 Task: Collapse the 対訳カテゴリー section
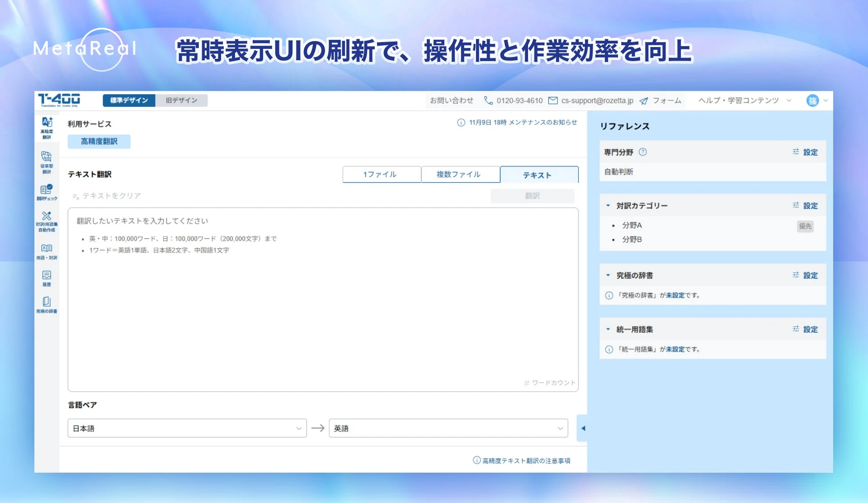tap(608, 205)
